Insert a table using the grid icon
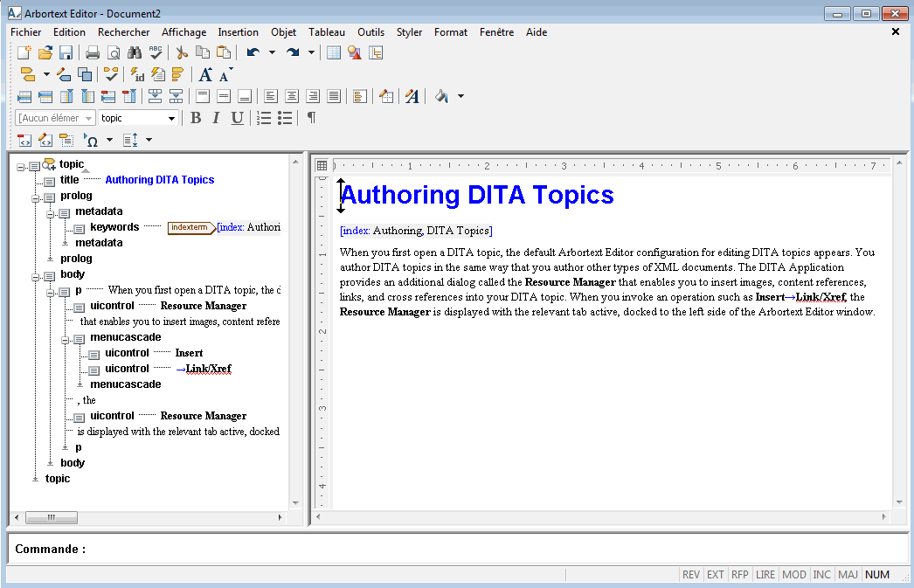The image size is (914, 588). click(334, 53)
